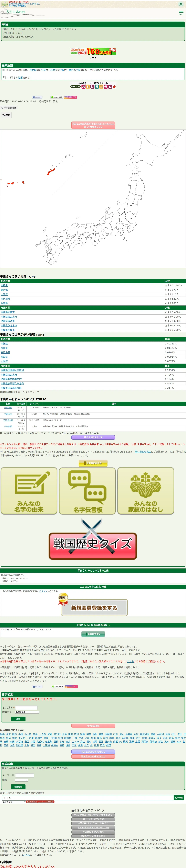Click the 情報求む button
Image resolution: width=186 pixels, height=868 pixels.
[x=6, y=115]
